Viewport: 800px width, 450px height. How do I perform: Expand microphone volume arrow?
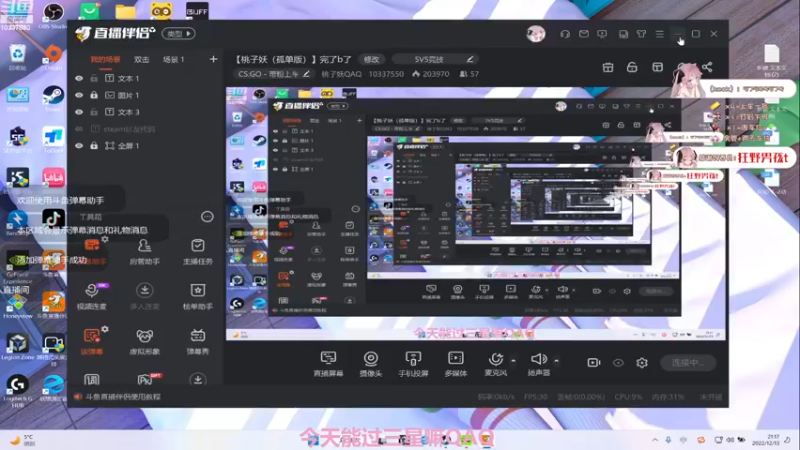point(513,361)
